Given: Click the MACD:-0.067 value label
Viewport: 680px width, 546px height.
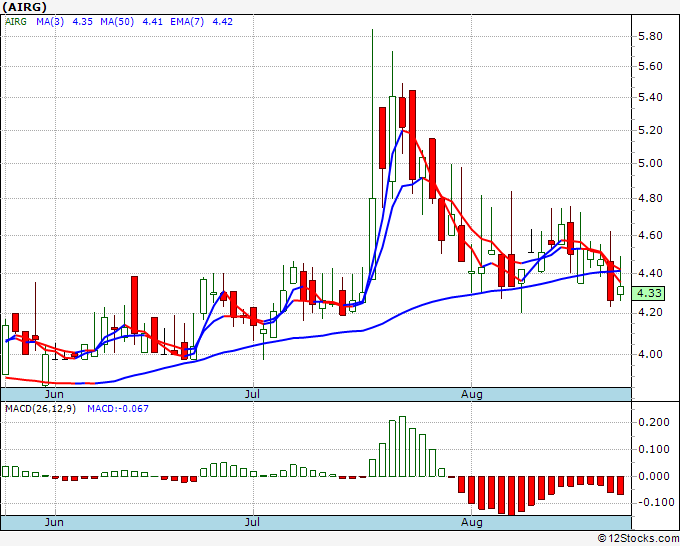Looking at the screenshot, I should 120,410.
